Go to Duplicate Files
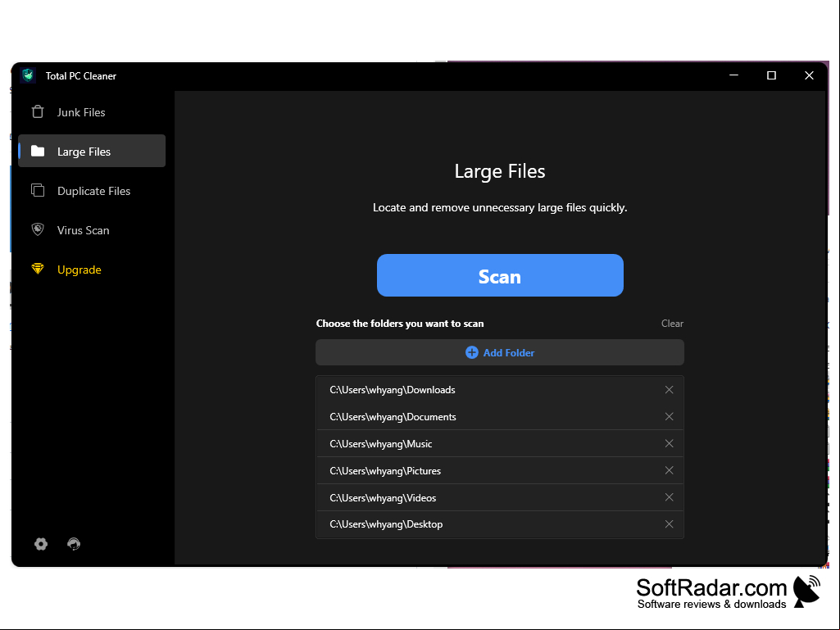Screen dimensions: 840x630 (92, 191)
